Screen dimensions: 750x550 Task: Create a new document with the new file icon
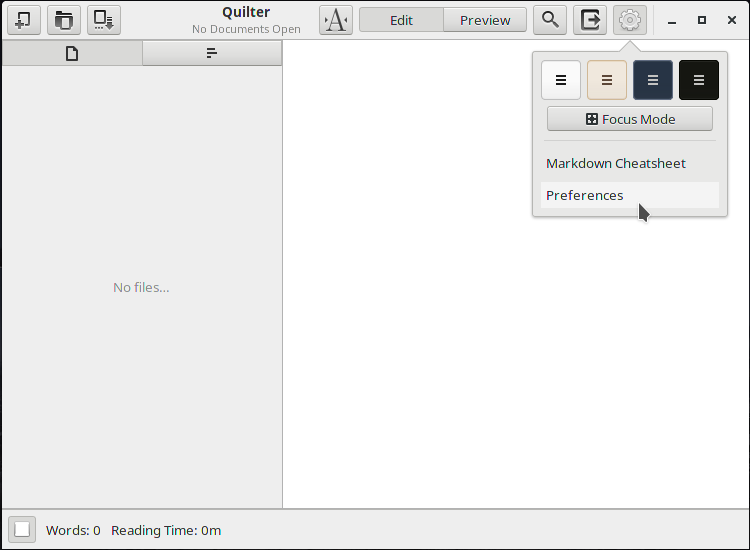click(24, 20)
